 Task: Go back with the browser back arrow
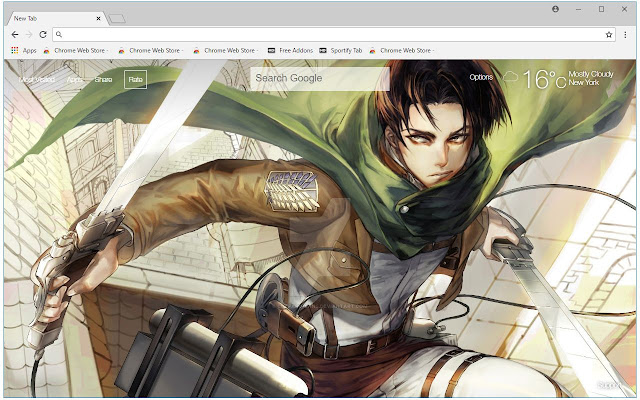[x=15, y=35]
